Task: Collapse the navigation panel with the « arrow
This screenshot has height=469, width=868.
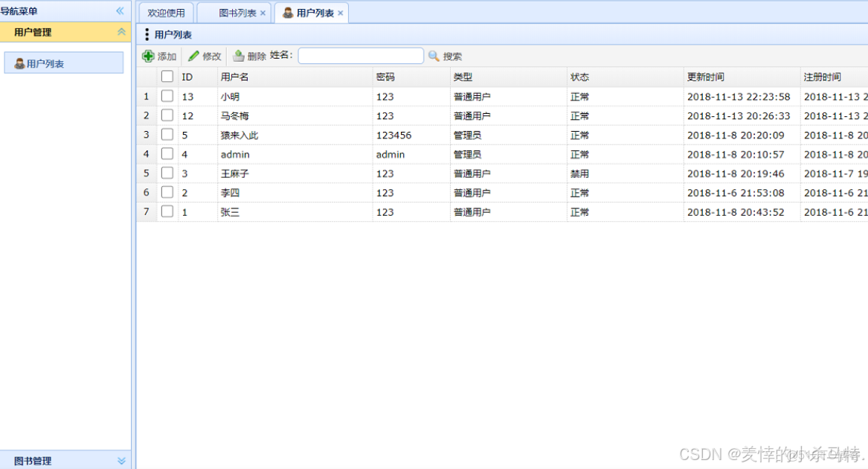Action: (119, 10)
